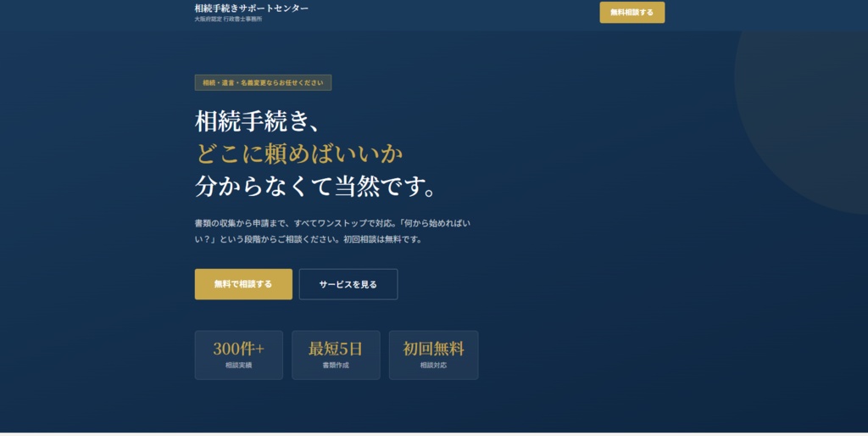This screenshot has height=436, width=868.
Task: Click the 大阪府認定 行政書士事務所 subtitle text
Action: click(x=228, y=19)
